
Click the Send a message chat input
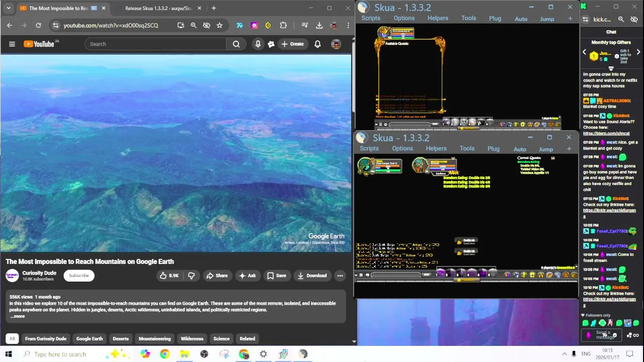click(602, 335)
